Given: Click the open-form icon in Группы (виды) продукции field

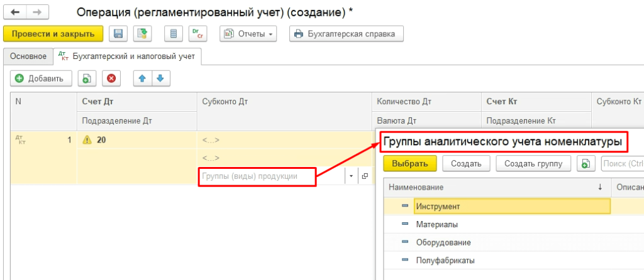Looking at the screenshot, I should point(364,176).
